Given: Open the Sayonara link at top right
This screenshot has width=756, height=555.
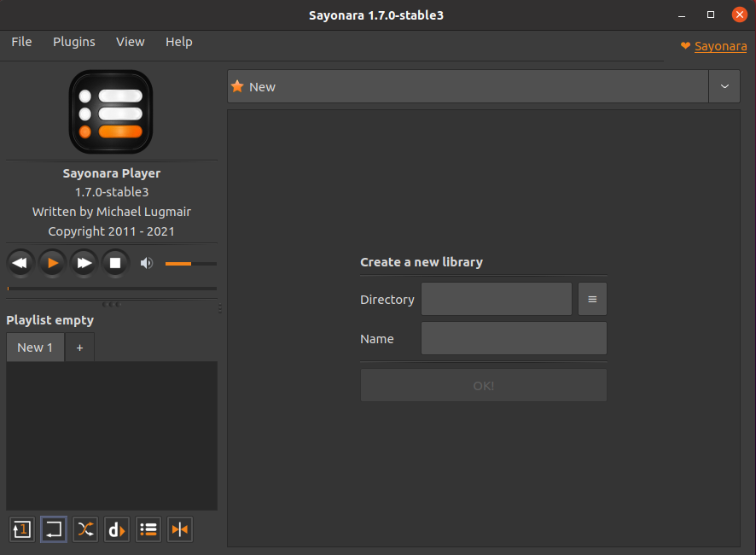Looking at the screenshot, I should click(720, 46).
